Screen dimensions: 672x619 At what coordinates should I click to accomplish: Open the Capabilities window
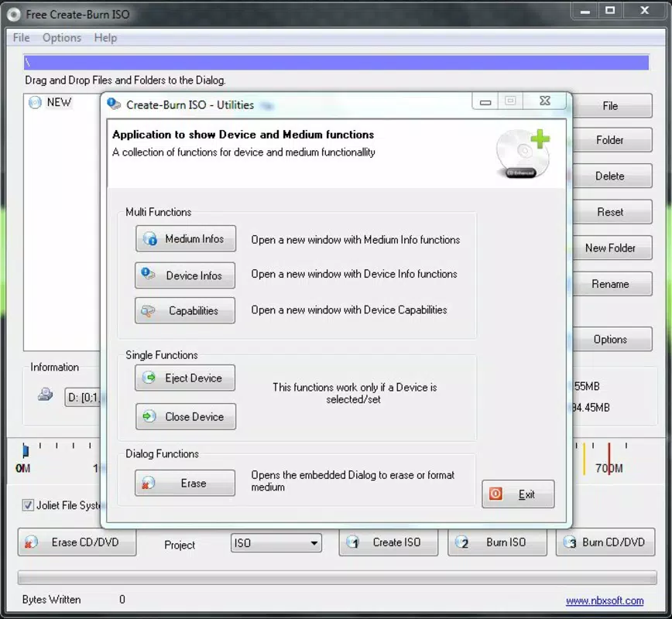(185, 310)
